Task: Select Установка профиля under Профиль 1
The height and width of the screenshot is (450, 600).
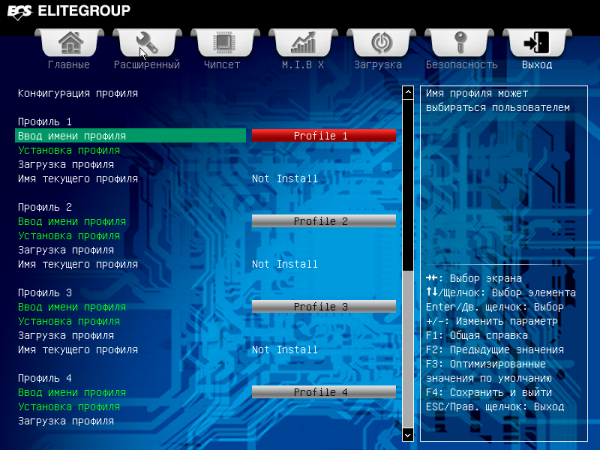Action: (x=69, y=150)
